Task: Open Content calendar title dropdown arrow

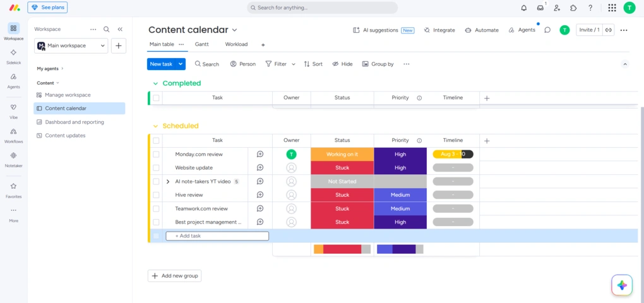Action: [x=234, y=30]
